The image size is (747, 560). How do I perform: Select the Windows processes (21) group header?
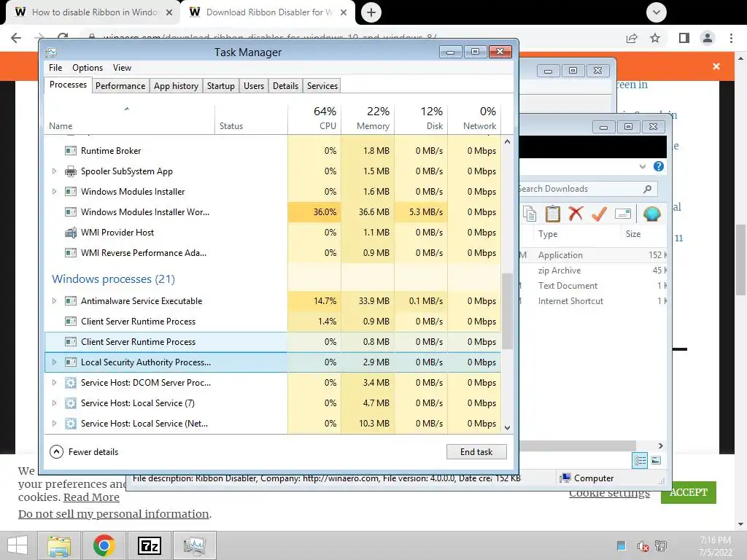click(x=113, y=279)
